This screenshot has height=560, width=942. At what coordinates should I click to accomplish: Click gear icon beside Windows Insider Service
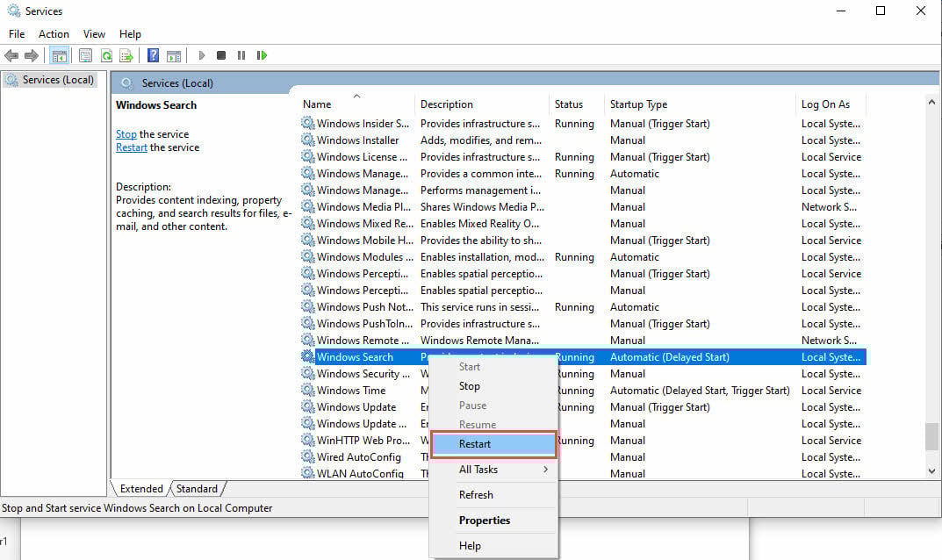pos(307,123)
